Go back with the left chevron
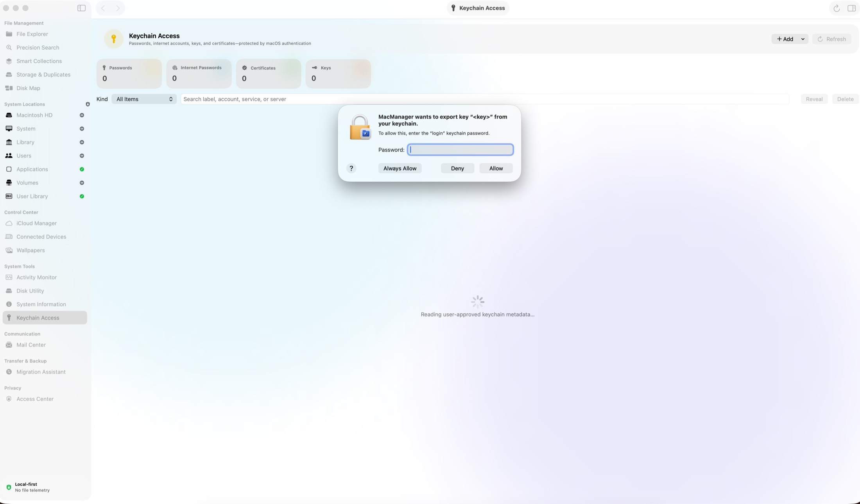860x504 pixels. (x=103, y=8)
